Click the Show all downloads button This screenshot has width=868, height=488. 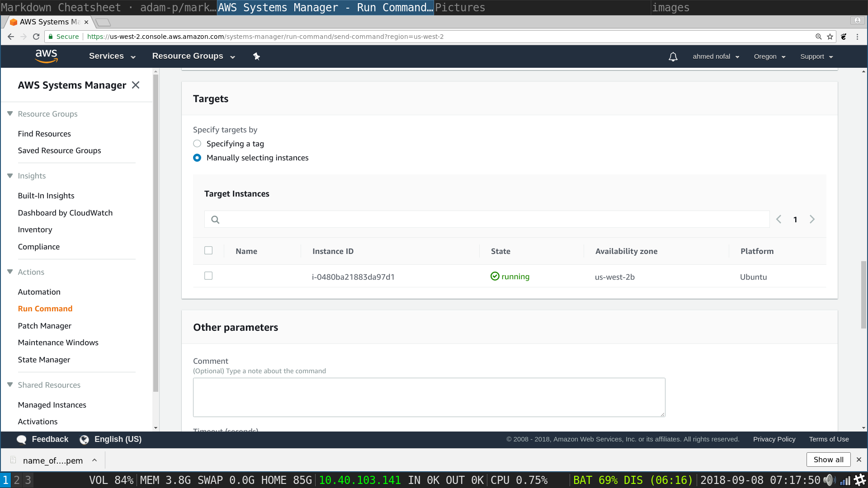tap(828, 460)
